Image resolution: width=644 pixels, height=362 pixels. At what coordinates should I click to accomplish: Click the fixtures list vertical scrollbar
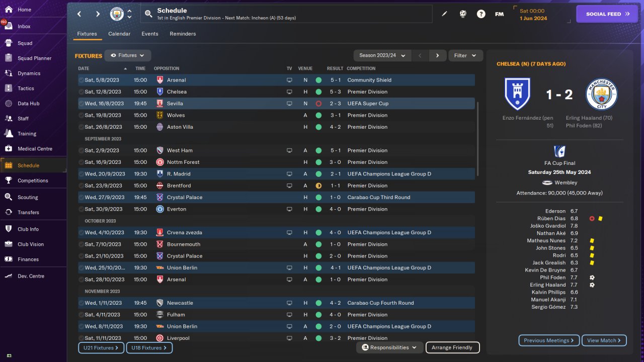point(477,139)
